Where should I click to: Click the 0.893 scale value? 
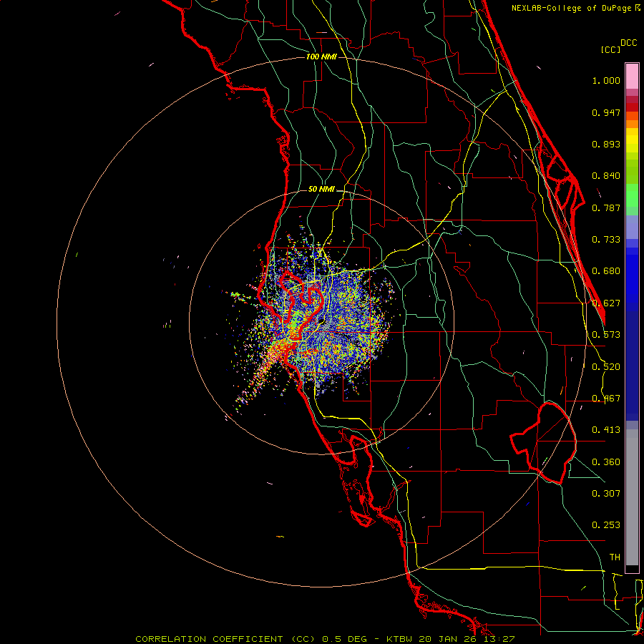coord(606,144)
